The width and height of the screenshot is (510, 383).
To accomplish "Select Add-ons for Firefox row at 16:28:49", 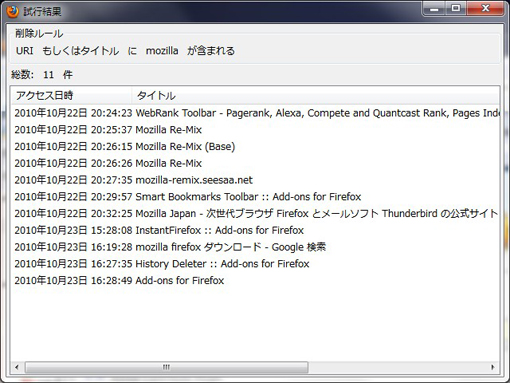I will point(255,280).
